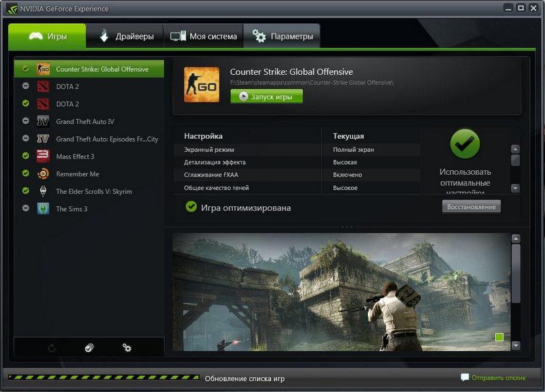Click the first DOTA 2 game icon with minus status
The width and height of the screenshot is (545, 392).
(x=43, y=86)
